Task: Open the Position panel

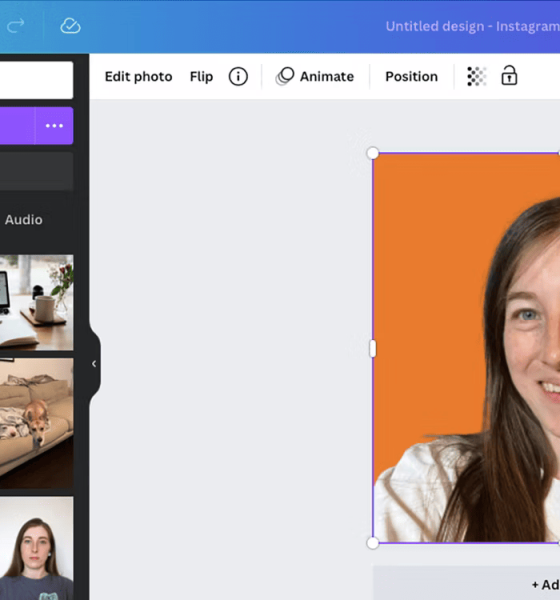Action: pos(411,77)
